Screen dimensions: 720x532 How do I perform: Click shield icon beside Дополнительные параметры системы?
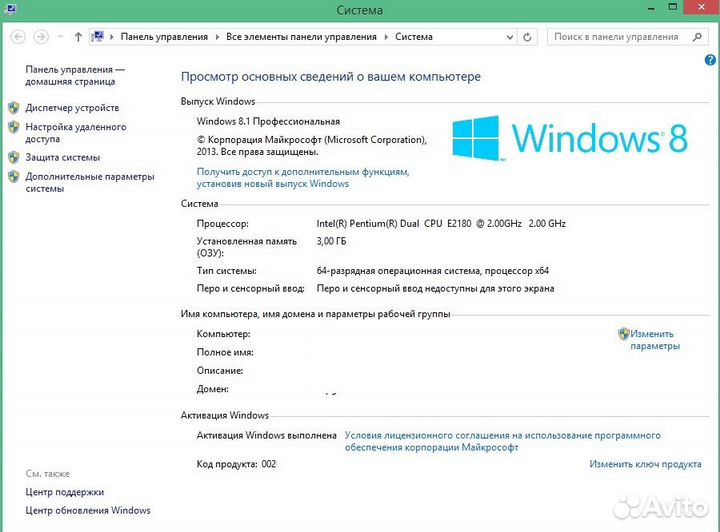tap(14, 177)
